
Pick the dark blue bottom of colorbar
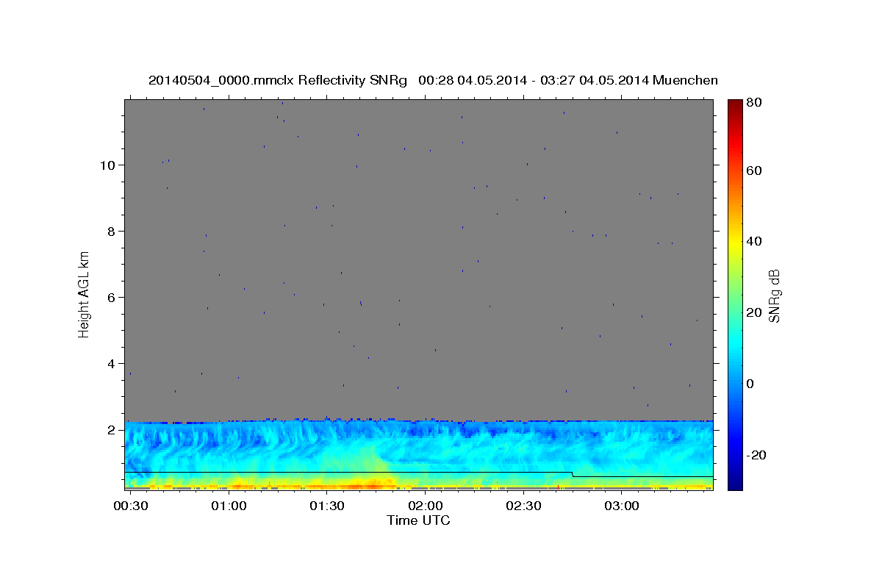[x=735, y=484]
